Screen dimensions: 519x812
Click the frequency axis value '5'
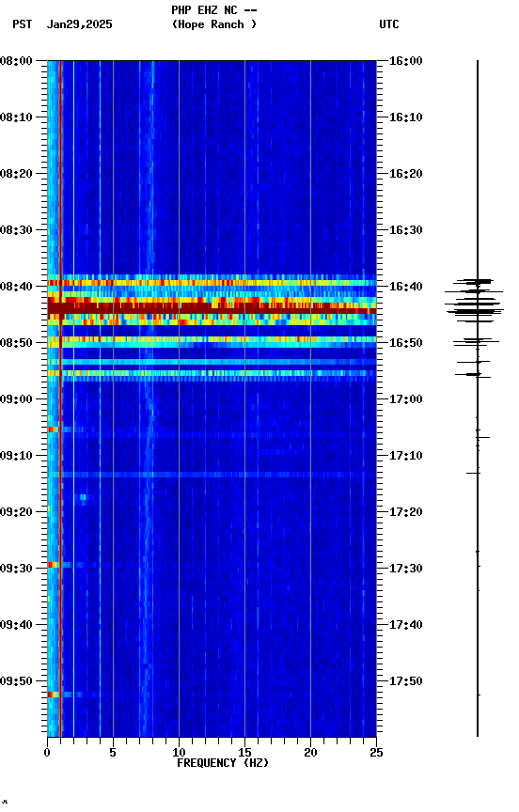pyautogui.click(x=113, y=753)
